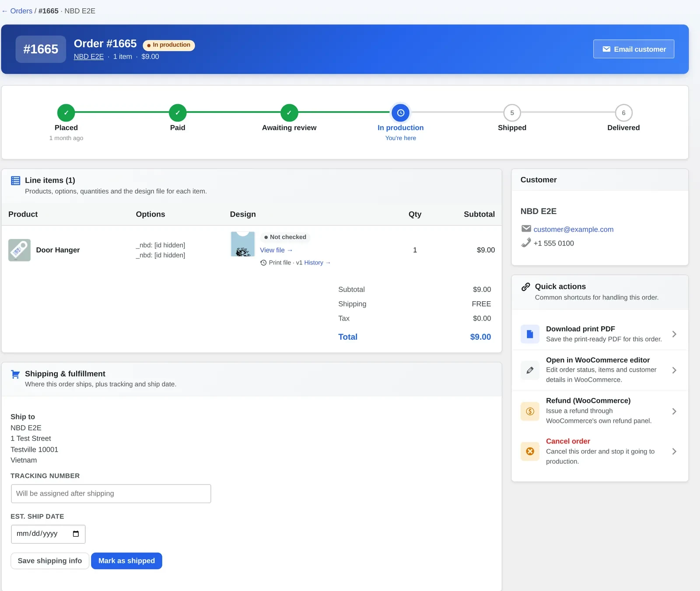Click the Email customer button
Image resolution: width=700 pixels, height=591 pixels.
pos(633,49)
